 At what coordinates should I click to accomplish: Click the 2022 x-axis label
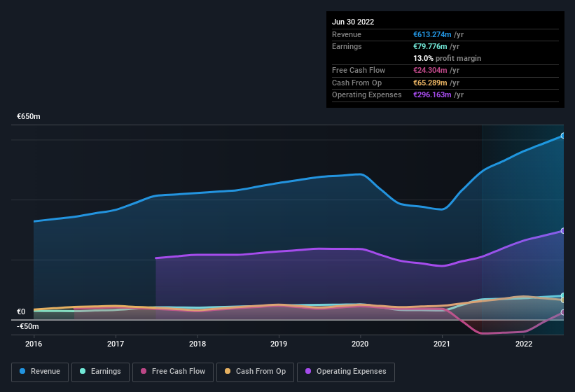tap(523, 344)
